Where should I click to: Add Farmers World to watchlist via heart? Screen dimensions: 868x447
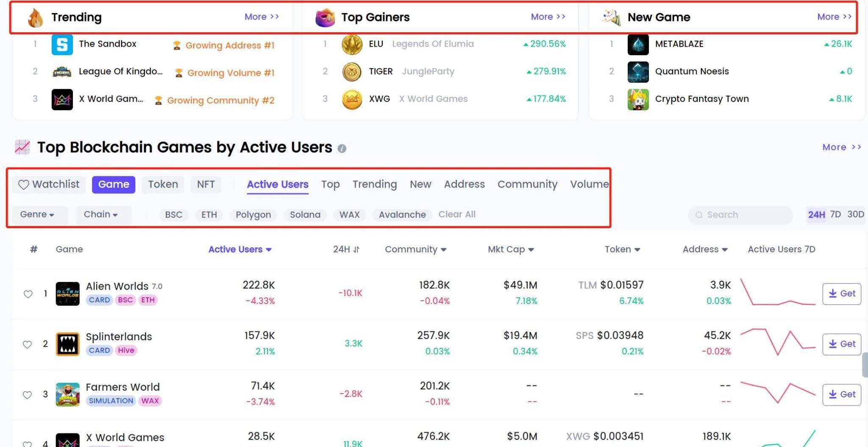pyautogui.click(x=28, y=395)
